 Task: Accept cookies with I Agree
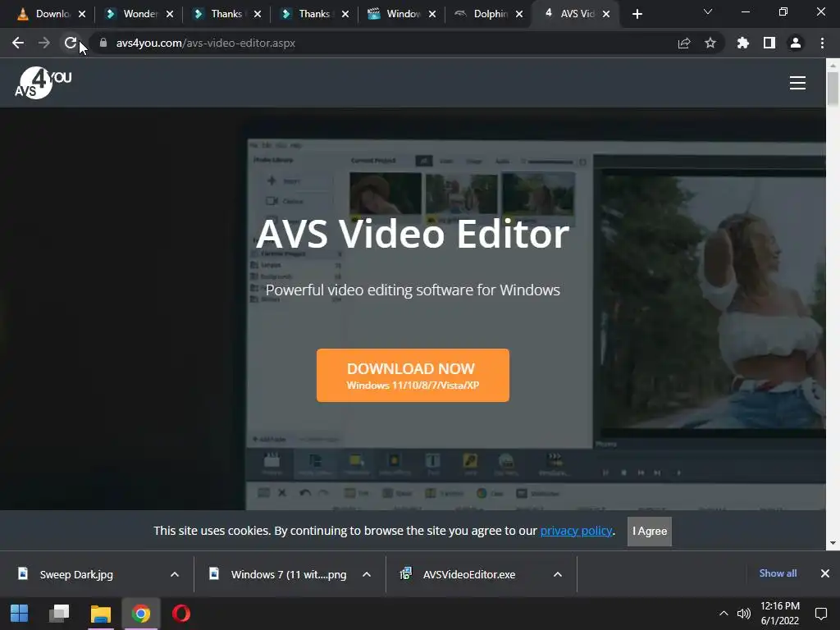(x=650, y=531)
